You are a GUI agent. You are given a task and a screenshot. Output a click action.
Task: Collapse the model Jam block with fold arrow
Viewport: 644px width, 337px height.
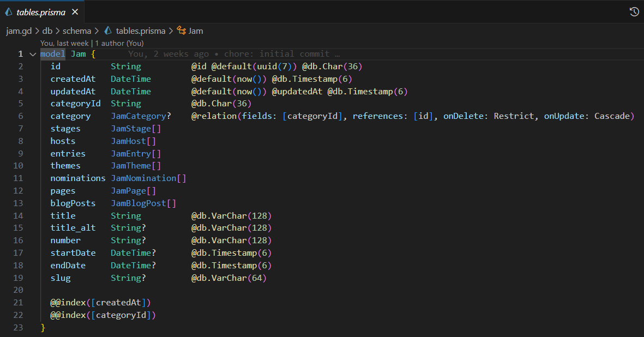33,54
